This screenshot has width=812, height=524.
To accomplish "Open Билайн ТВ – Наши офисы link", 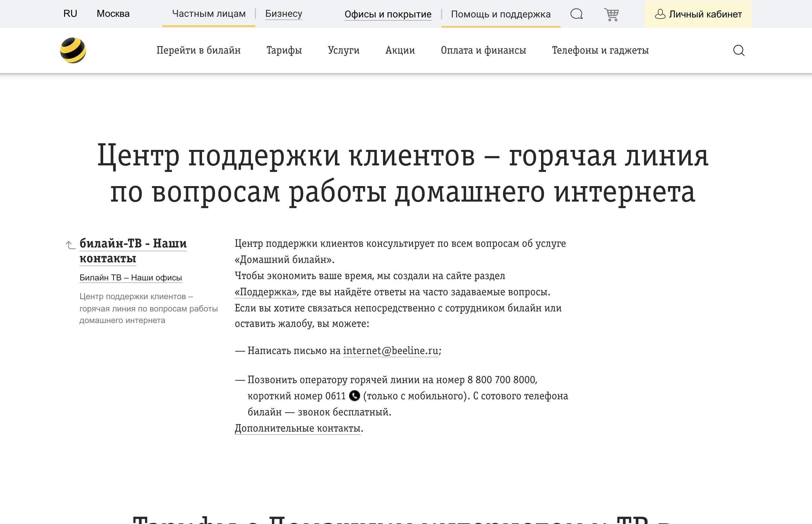I will pos(131,277).
